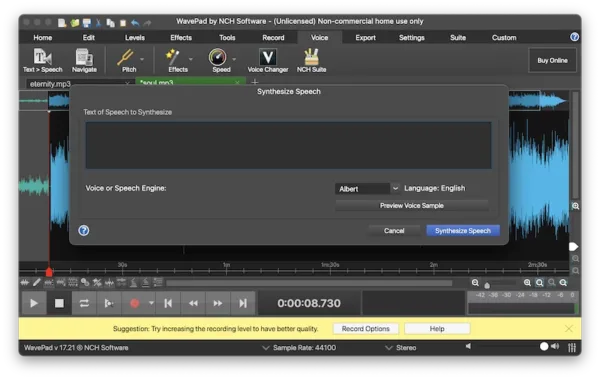Select the pencil edit tool in the bottom toolbar
The image size is (600, 379).
tap(37, 283)
